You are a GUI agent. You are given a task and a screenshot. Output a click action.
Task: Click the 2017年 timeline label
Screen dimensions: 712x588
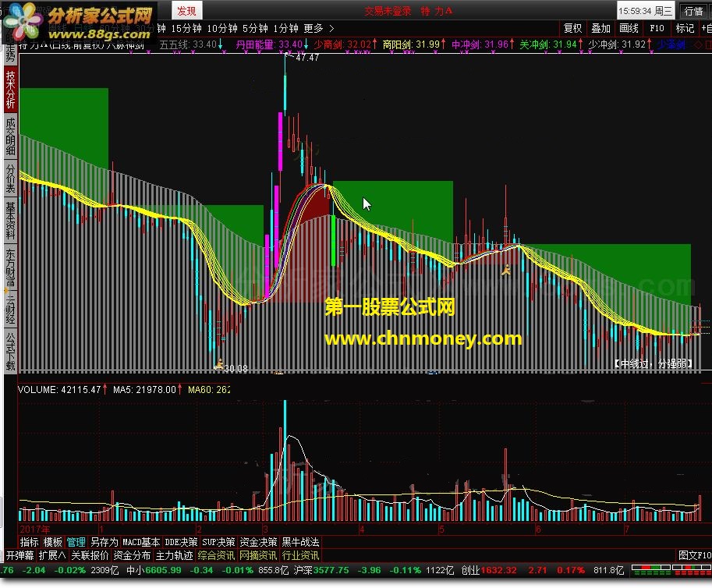click(34, 530)
